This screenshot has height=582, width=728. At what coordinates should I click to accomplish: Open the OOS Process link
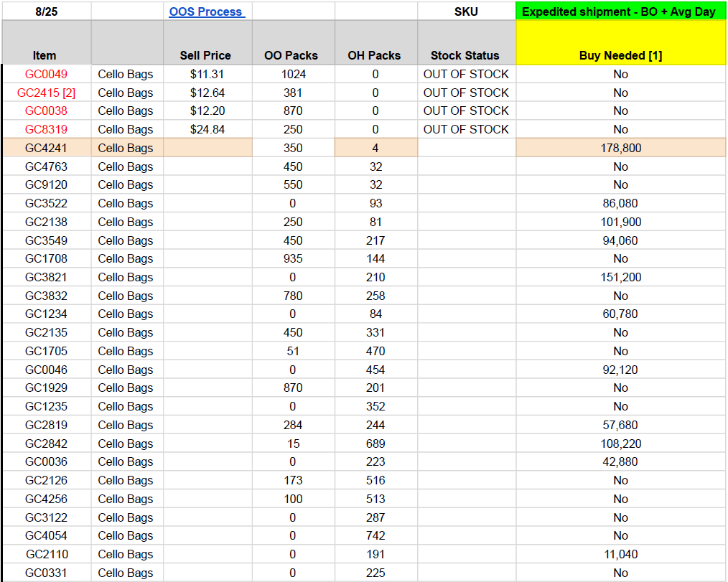pos(206,11)
